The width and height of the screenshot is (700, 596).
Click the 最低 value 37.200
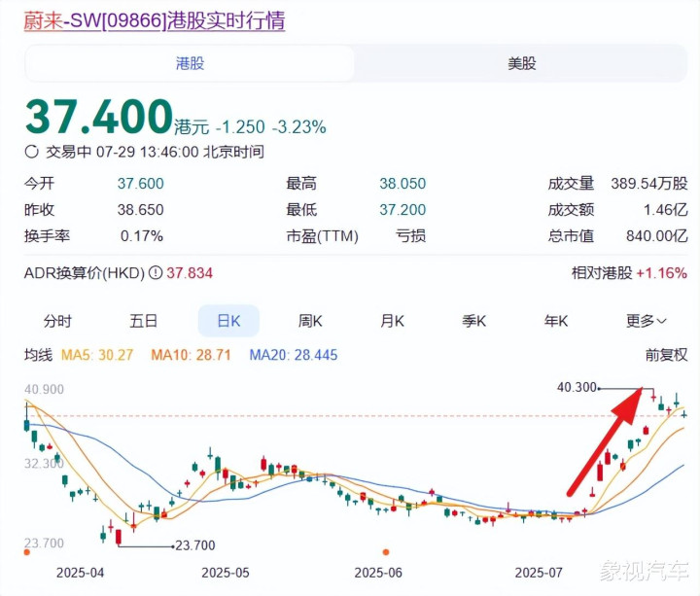pos(402,210)
